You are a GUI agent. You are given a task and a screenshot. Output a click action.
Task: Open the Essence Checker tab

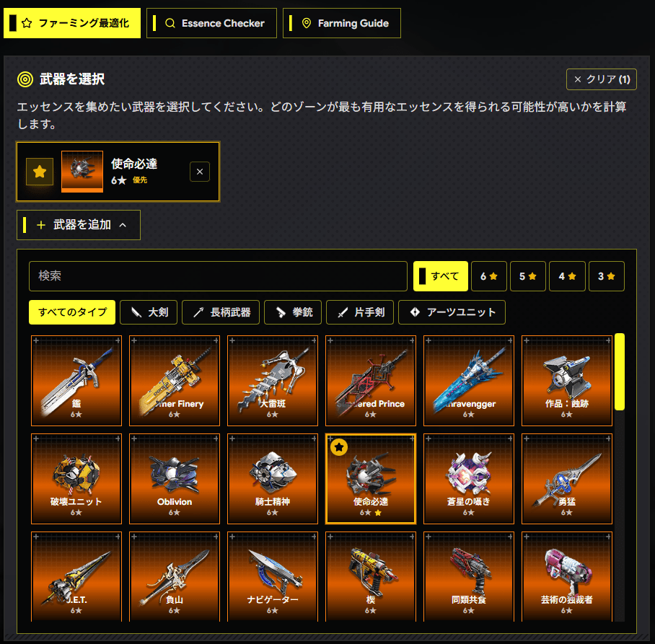212,23
